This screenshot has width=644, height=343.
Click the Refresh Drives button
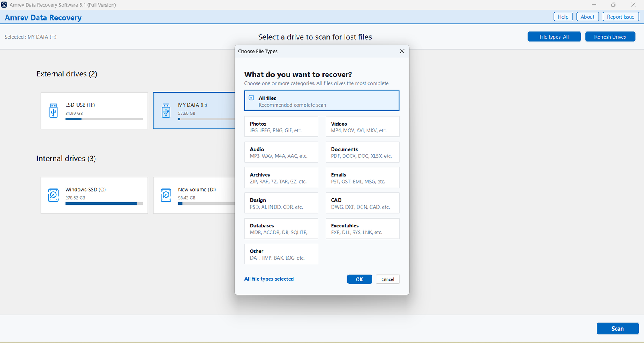tap(610, 37)
